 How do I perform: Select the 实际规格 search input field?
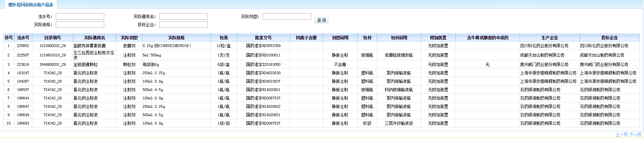point(80,25)
